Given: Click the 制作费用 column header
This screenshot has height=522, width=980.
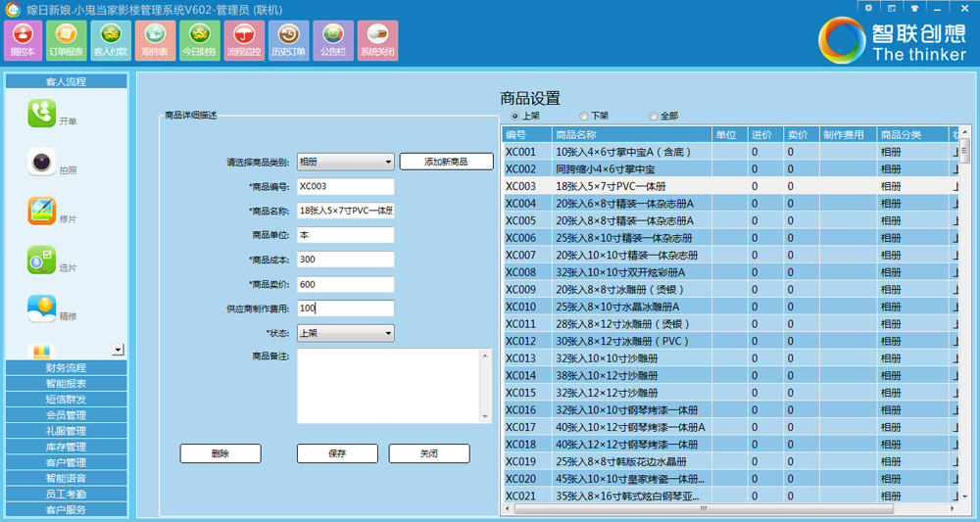Looking at the screenshot, I should pos(847,135).
